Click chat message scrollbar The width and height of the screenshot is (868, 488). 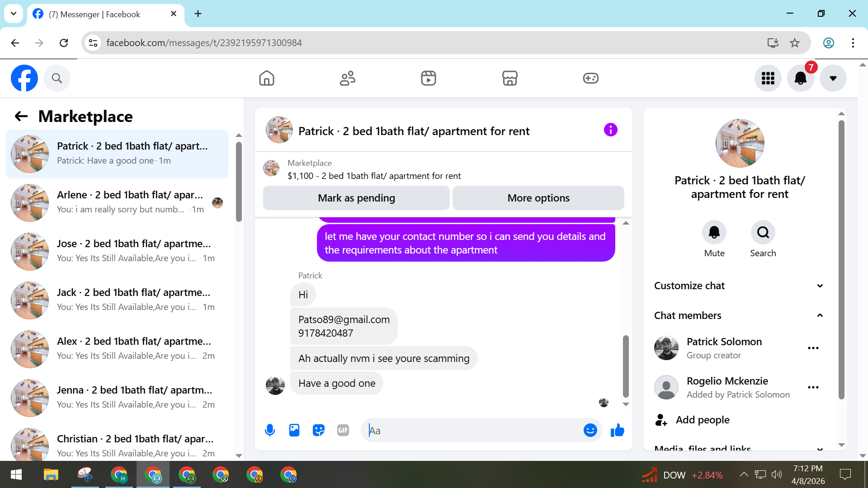626,366
